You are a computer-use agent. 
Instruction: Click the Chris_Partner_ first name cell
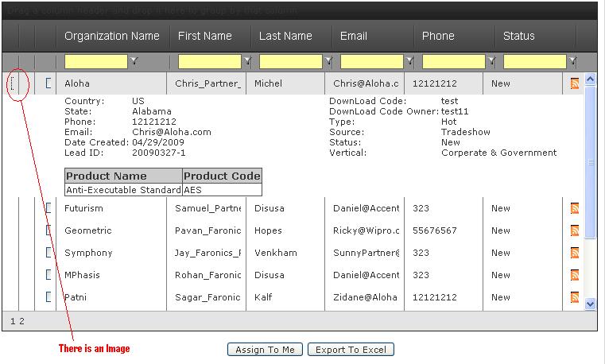[x=207, y=83]
